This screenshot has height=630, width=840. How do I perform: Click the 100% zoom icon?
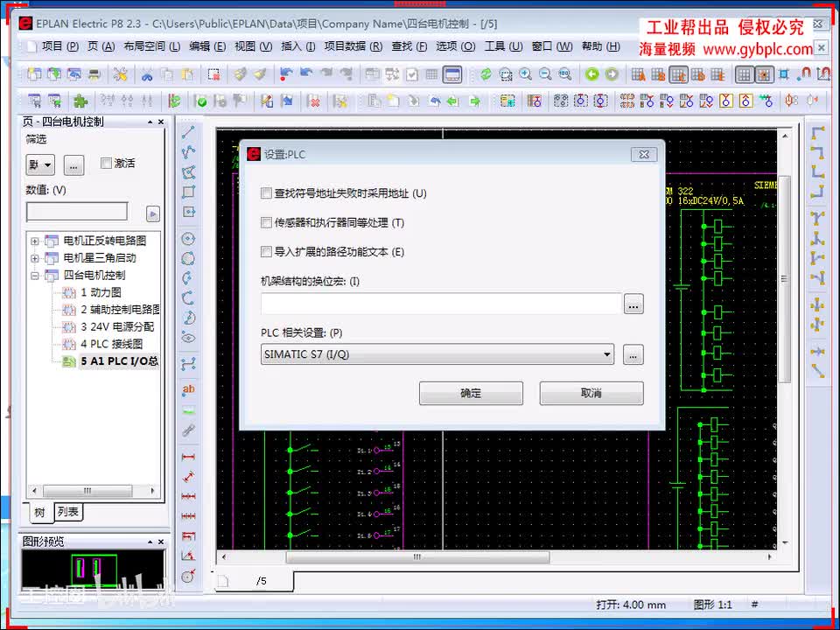(565, 74)
